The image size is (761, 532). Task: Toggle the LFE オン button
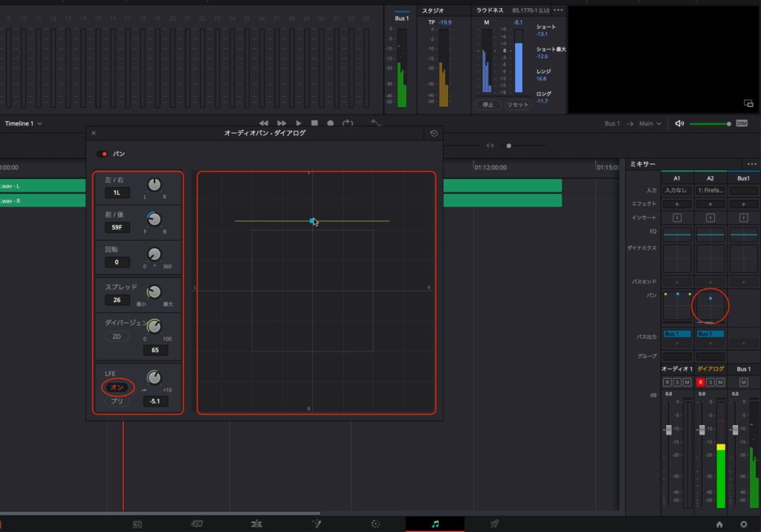coord(116,387)
